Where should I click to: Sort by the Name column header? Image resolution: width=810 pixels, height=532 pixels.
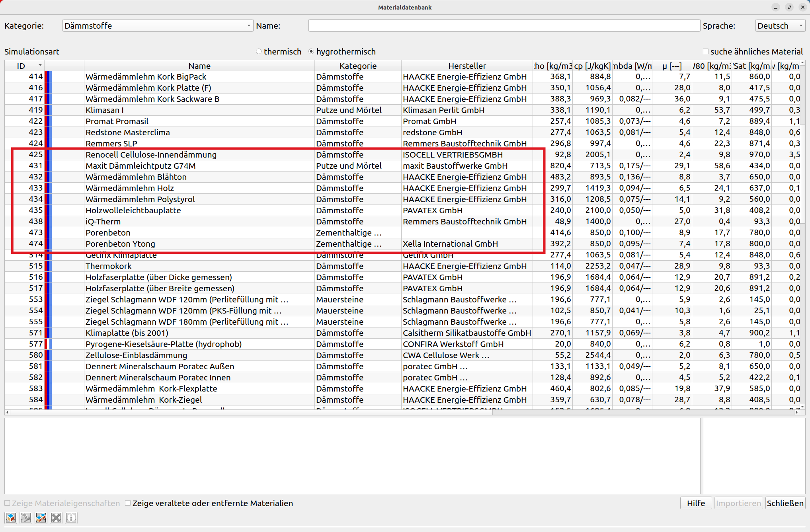199,66
